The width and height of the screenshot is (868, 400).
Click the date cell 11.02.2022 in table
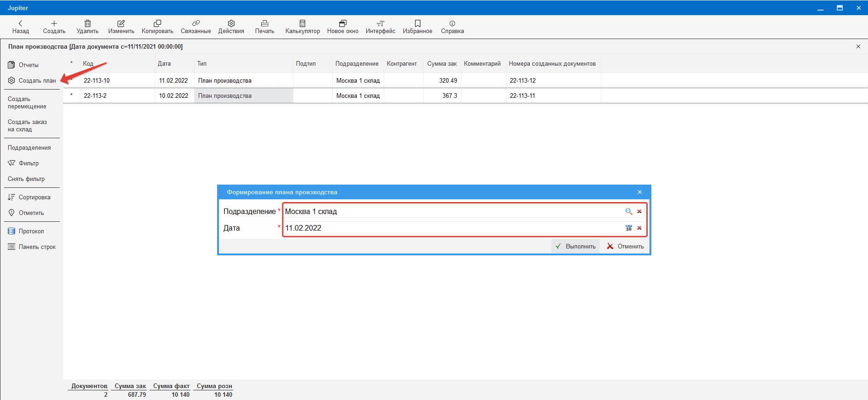[x=174, y=80]
